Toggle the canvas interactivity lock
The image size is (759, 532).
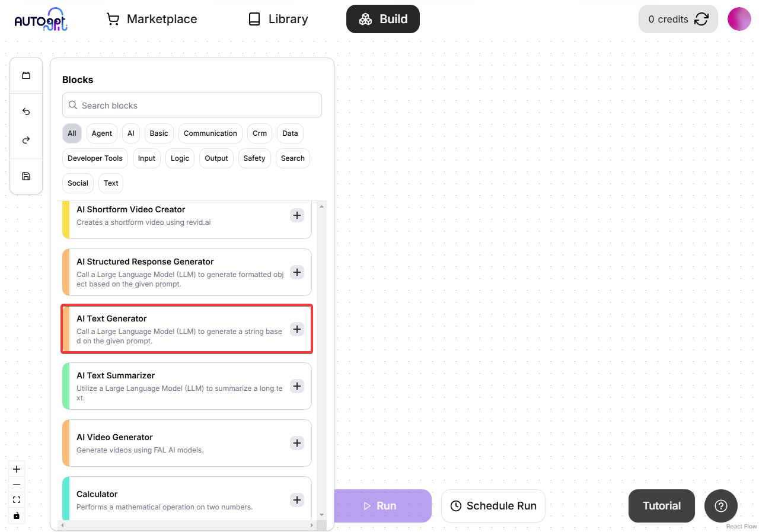[17, 515]
